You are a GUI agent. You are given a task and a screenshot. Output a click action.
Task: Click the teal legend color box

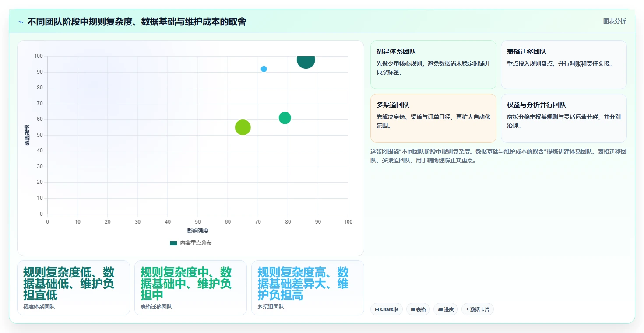click(173, 243)
